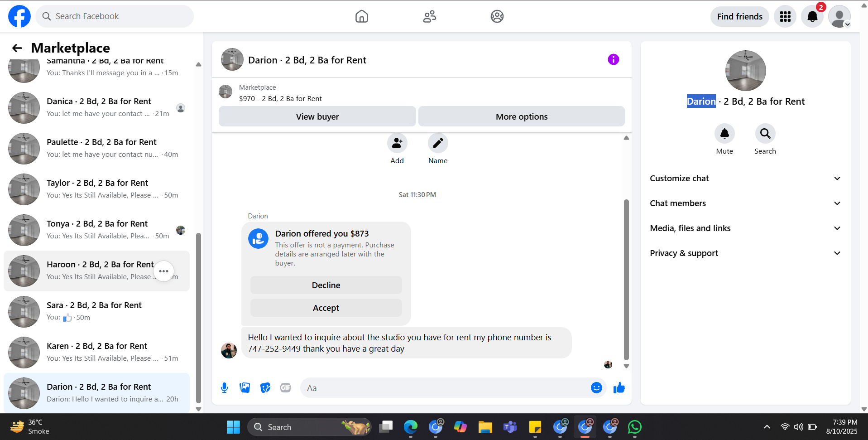Open the Groups icon in top navigation
The width and height of the screenshot is (868, 440).
coord(497,16)
